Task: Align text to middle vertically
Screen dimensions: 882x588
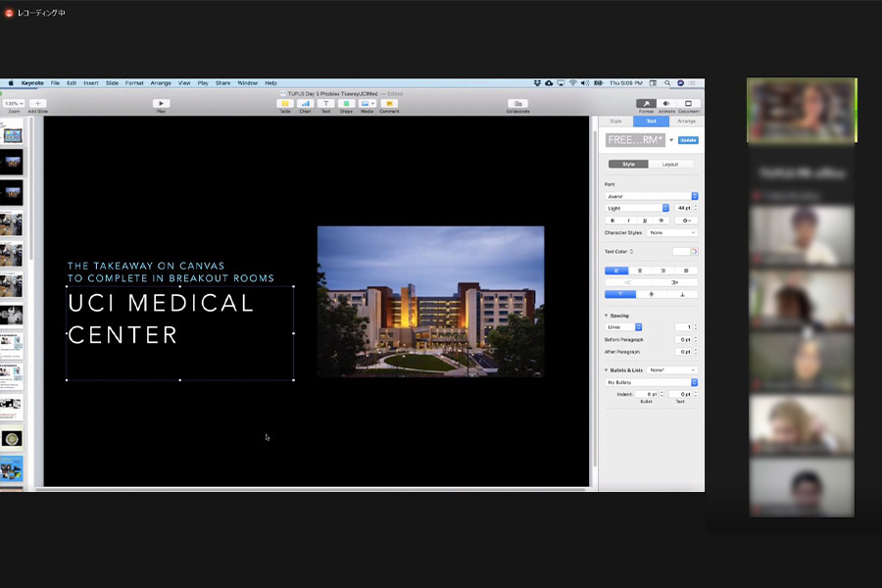Action: pos(652,294)
